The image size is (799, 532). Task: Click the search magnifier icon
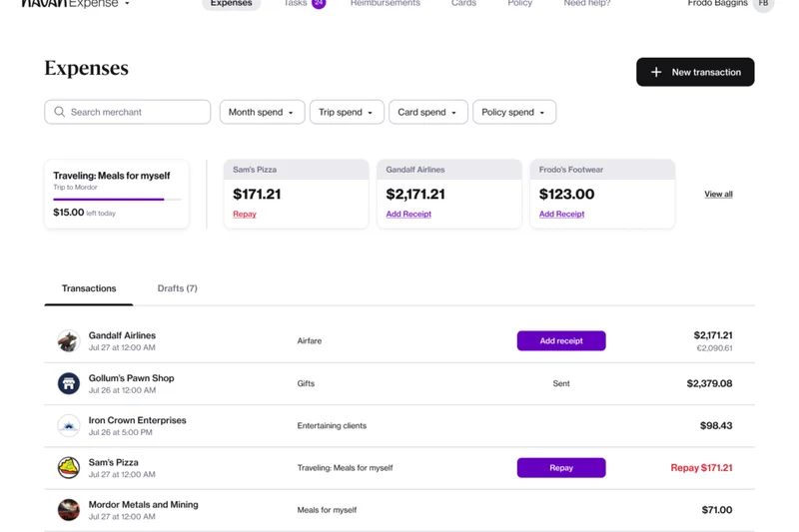pyautogui.click(x=60, y=112)
